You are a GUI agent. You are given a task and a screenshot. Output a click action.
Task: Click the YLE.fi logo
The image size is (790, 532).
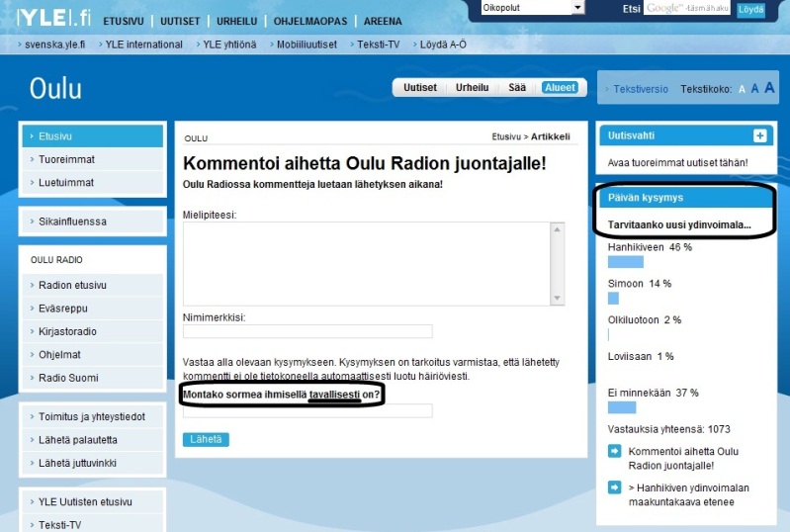point(53,18)
